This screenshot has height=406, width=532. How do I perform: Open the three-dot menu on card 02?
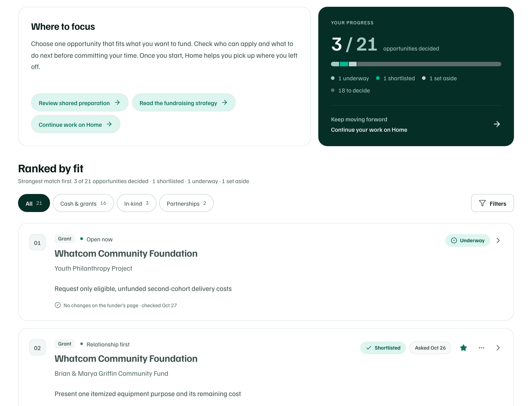pos(481,348)
